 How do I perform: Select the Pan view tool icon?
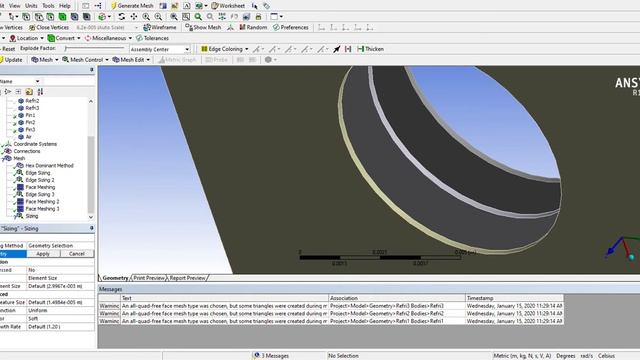[134, 17]
